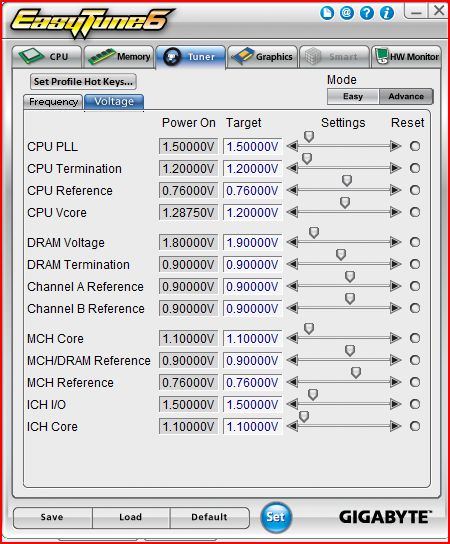The height and width of the screenshot is (544, 450).
Task: Select the ICH I/O reset radio button
Action: (415, 404)
